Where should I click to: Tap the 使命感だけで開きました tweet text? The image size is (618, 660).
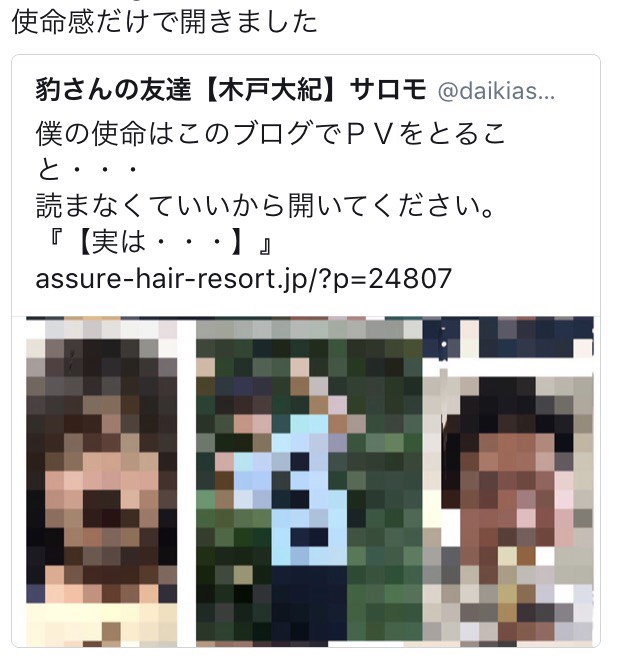pyautogui.click(x=164, y=21)
